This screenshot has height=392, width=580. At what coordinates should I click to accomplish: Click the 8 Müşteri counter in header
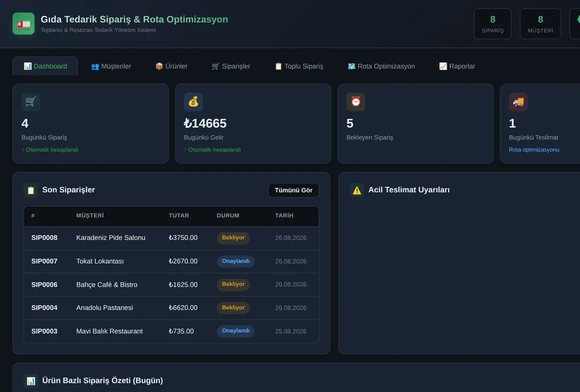pyautogui.click(x=540, y=24)
